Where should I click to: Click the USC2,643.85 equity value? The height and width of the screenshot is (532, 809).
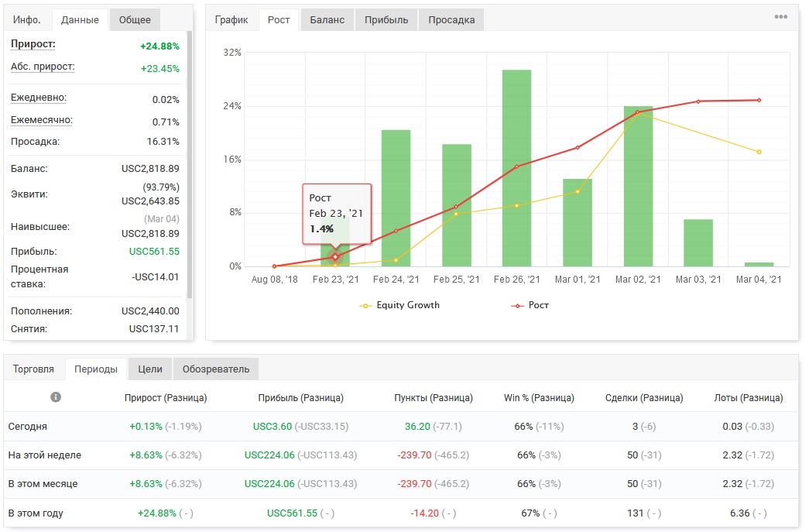[x=151, y=201]
